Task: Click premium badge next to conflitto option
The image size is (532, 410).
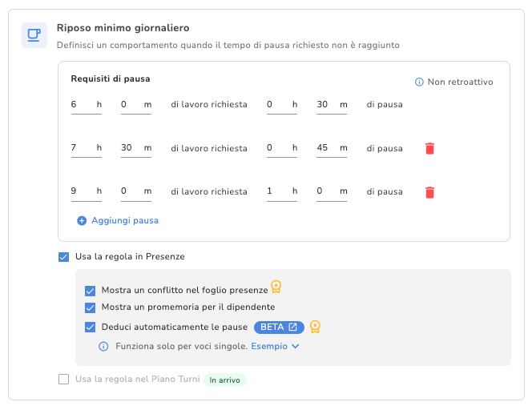Action: pyautogui.click(x=276, y=287)
